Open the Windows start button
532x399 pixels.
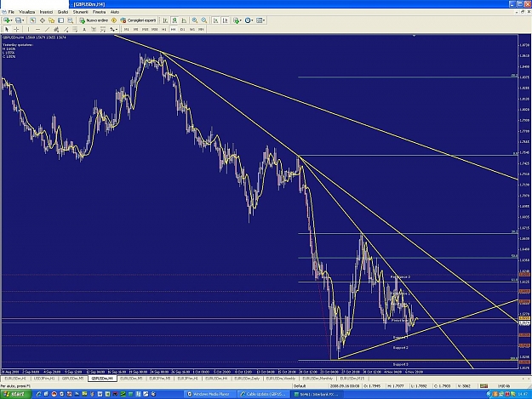tap(15, 394)
